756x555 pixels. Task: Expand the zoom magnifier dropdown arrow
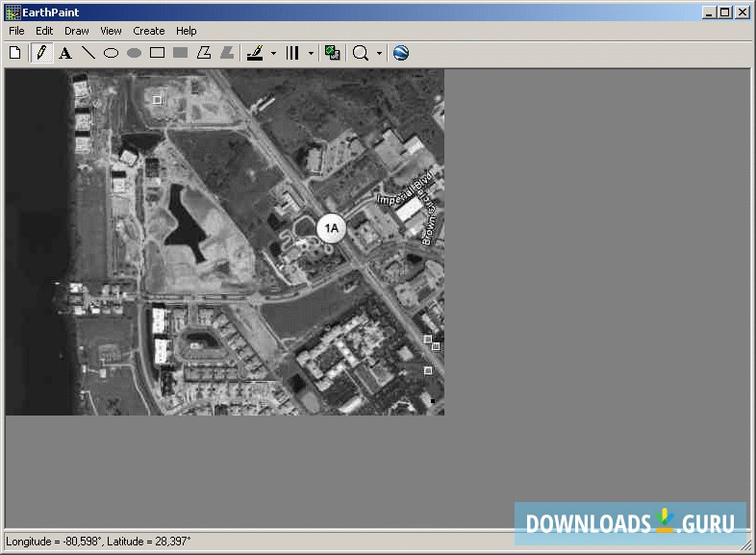(379, 54)
